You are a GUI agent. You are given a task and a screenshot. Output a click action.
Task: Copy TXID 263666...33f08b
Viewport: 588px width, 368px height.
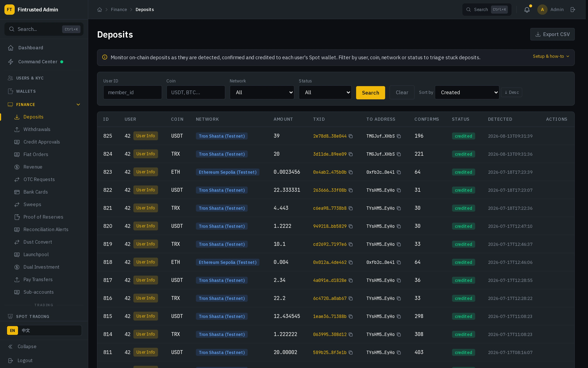(x=351, y=190)
